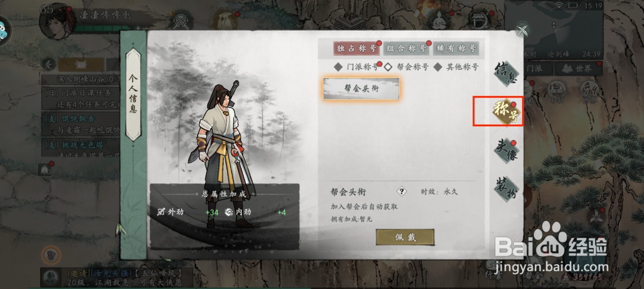Open the 头像 avatar side tab
The height and width of the screenshot is (289, 644).
[x=506, y=150]
